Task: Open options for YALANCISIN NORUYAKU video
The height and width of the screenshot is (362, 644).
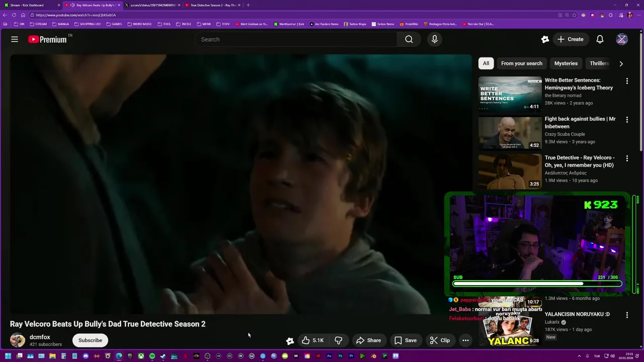Action: [x=627, y=315]
